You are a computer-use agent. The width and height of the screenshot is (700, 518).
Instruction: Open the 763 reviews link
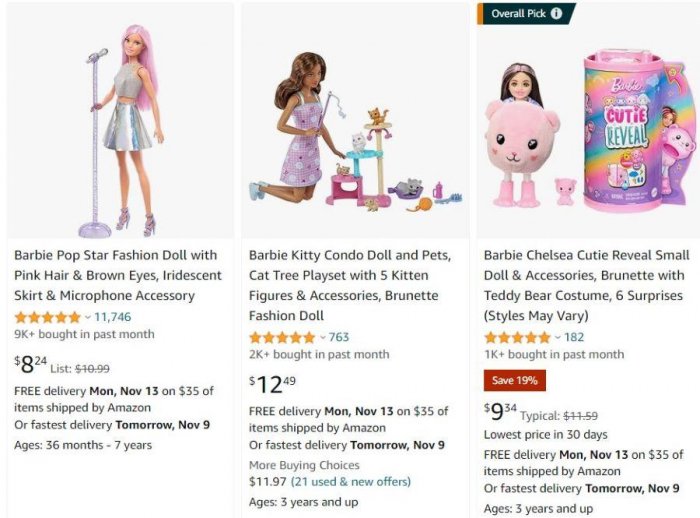point(339,337)
